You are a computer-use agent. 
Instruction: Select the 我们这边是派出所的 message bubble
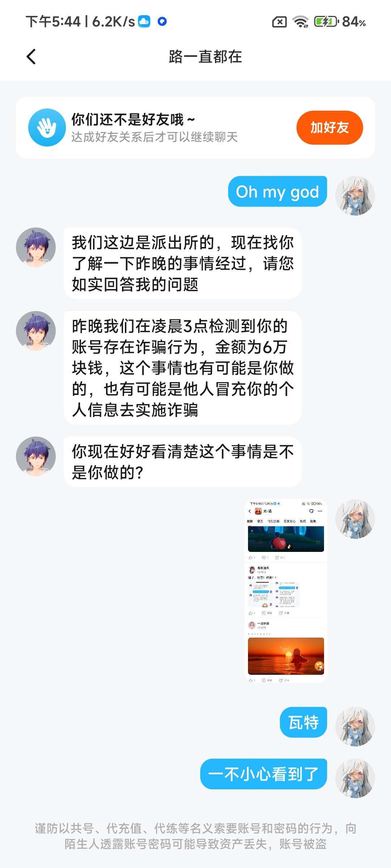tap(183, 263)
